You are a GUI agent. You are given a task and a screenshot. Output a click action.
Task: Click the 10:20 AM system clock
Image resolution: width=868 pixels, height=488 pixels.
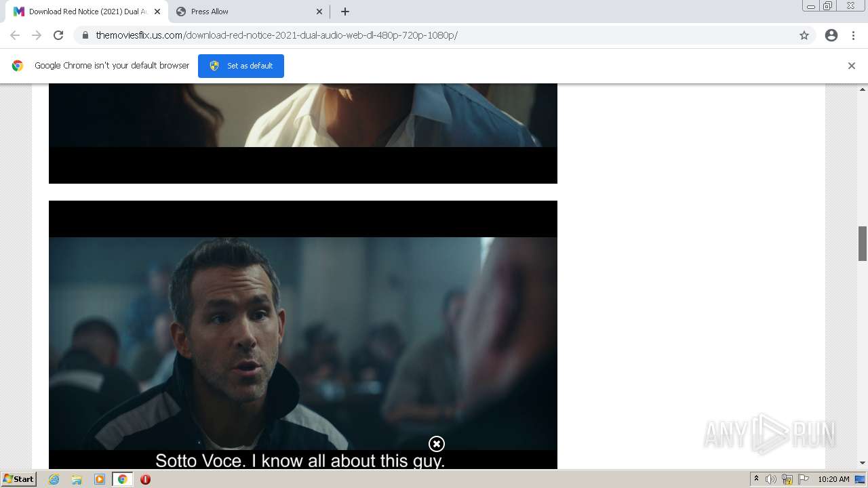(x=833, y=479)
